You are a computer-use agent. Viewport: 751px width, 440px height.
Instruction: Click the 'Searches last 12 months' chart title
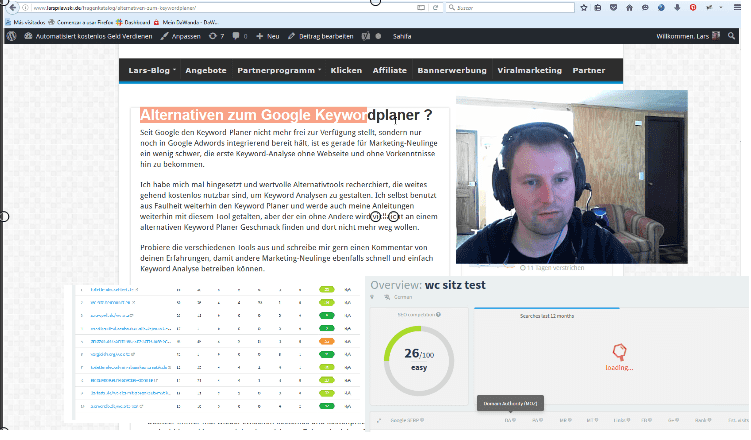(547, 316)
